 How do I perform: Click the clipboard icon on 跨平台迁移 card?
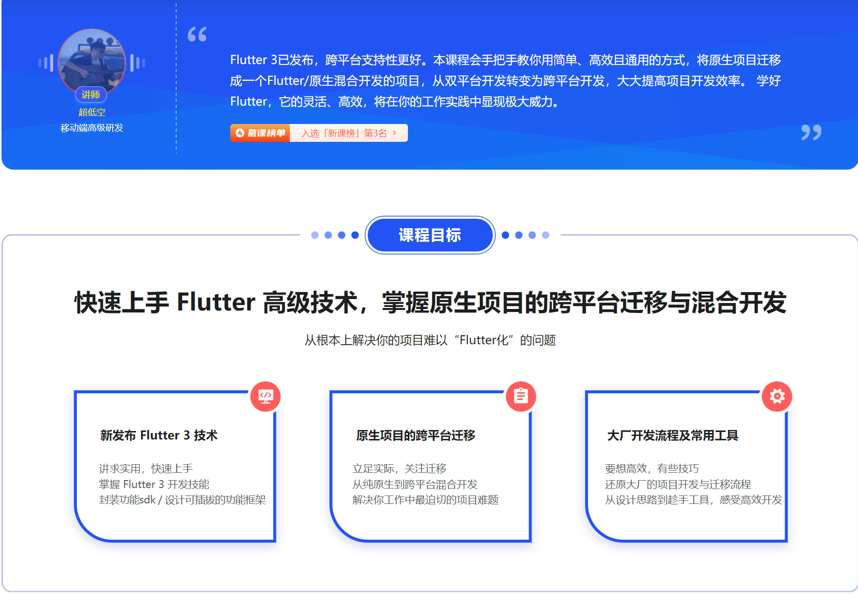click(521, 396)
